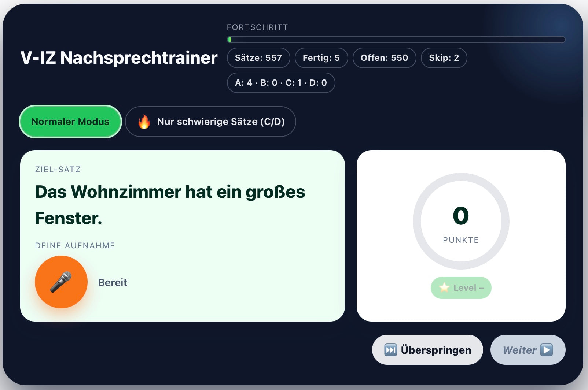The width and height of the screenshot is (588, 390).
Task: Open the Offen: 550 counter pill
Action: point(384,58)
